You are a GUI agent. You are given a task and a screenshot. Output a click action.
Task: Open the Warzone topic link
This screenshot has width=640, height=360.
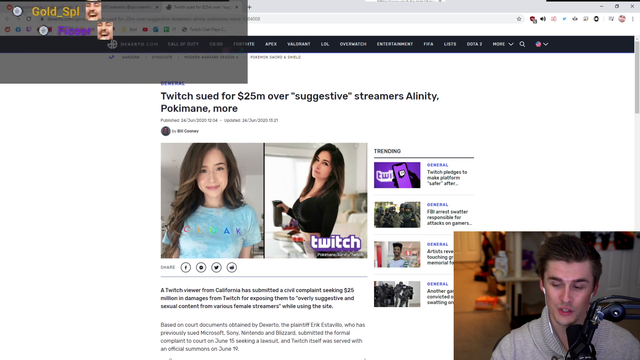coord(131,57)
